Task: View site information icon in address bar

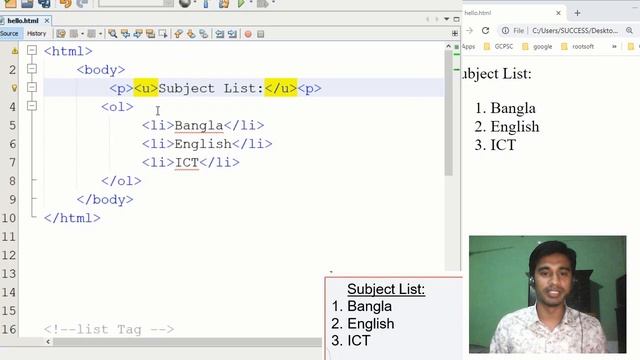Action: (505, 31)
